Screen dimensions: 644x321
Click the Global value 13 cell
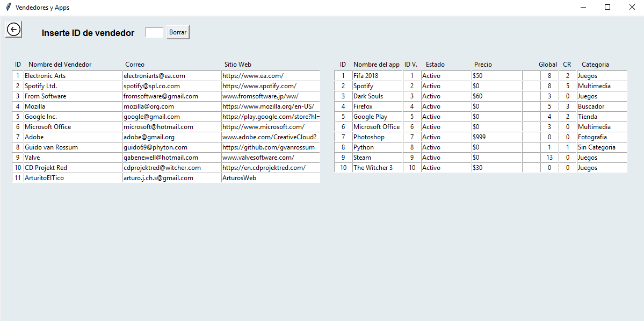[549, 158]
